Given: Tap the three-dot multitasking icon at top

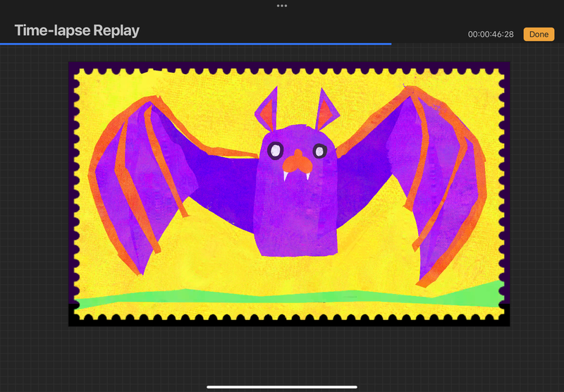Looking at the screenshot, I should point(282,6).
